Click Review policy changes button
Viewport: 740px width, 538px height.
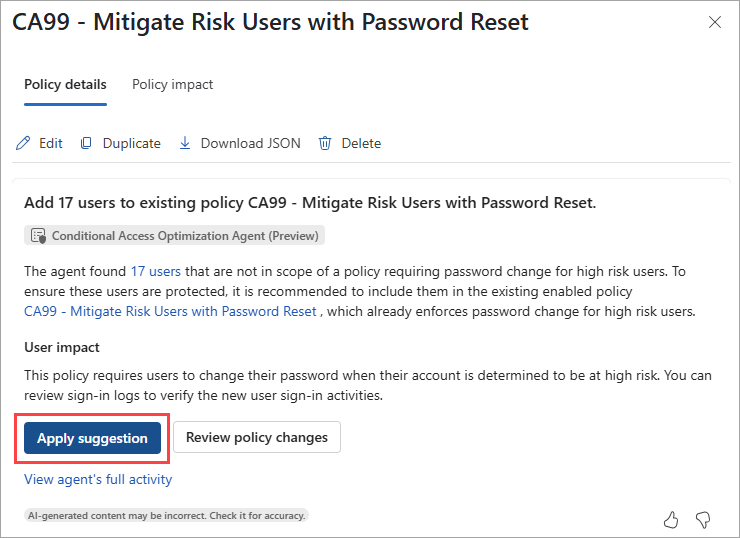257,437
